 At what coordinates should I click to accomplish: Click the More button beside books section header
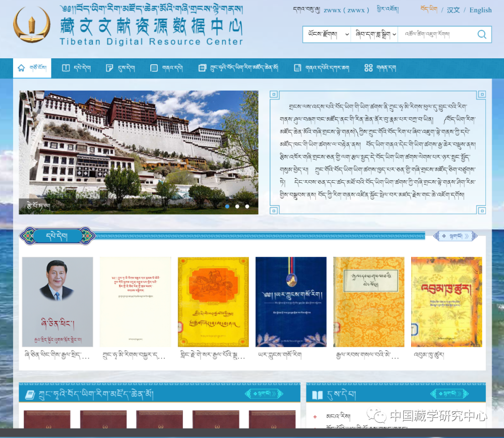[x=455, y=236]
